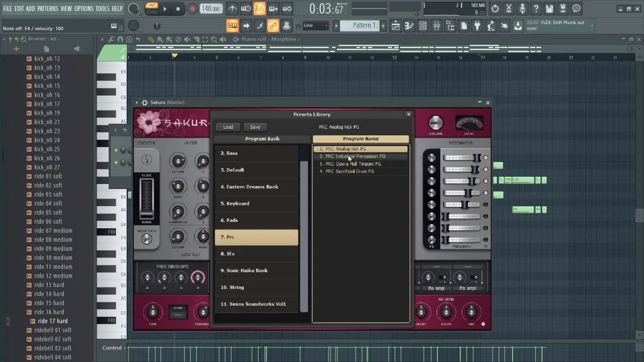Select the paint brush tool in piano roll

[160, 39]
